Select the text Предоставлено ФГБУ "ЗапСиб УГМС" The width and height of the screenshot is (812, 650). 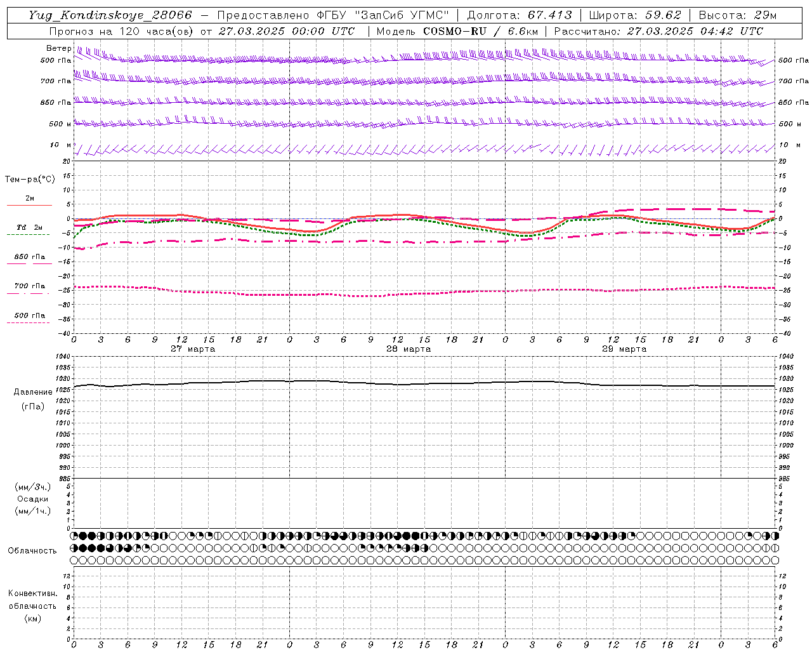[333, 15]
